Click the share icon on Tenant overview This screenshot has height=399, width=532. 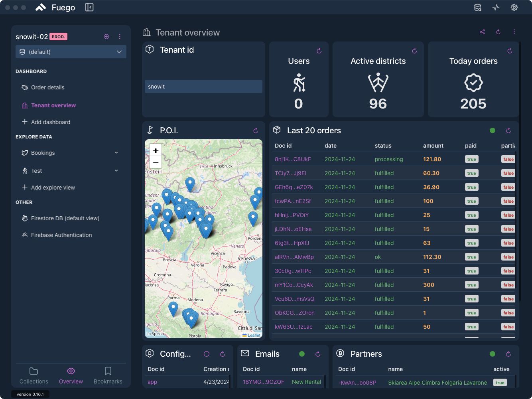tap(482, 32)
